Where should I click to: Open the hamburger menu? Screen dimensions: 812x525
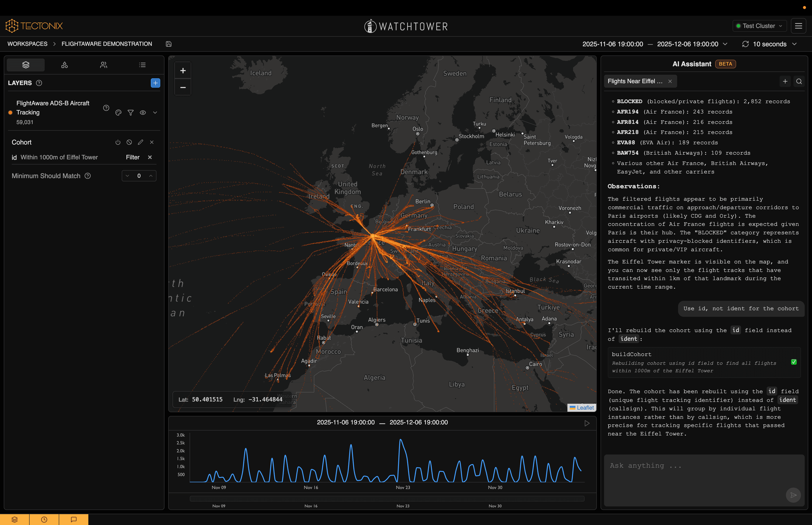[x=798, y=26]
